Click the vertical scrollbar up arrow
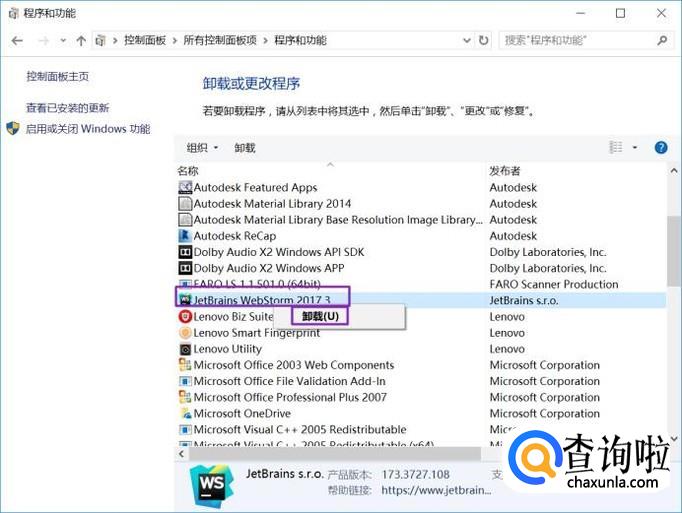Image resolution: width=682 pixels, height=513 pixels. (674, 171)
